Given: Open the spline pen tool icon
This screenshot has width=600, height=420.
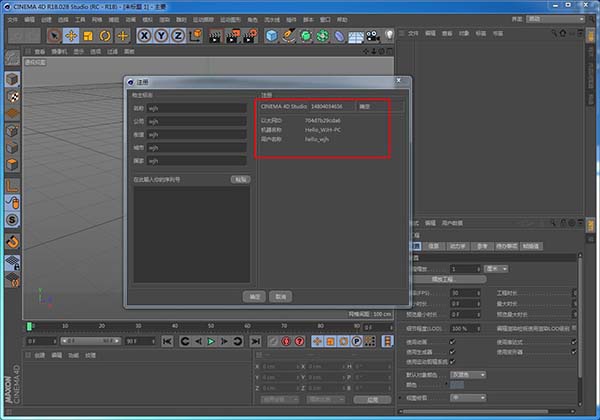Looking at the screenshot, I should tap(289, 36).
